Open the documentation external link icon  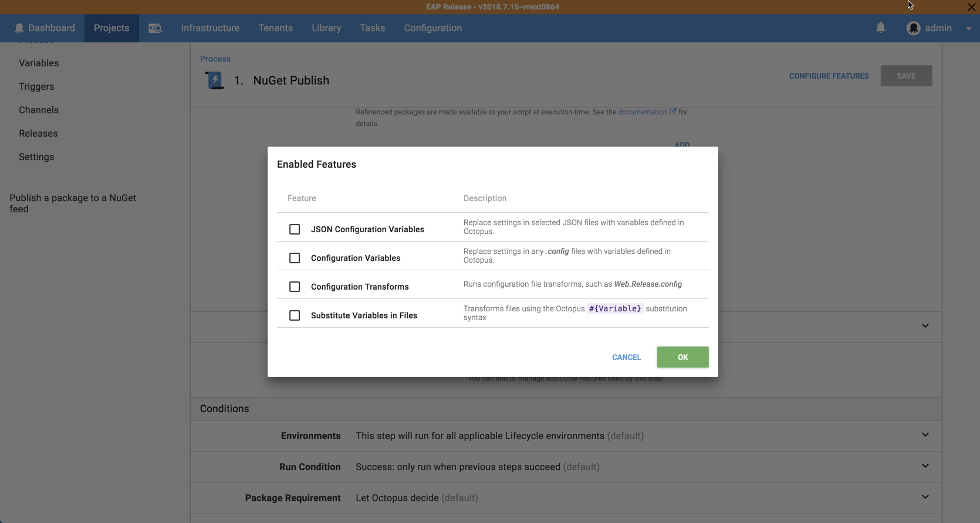pos(673,111)
